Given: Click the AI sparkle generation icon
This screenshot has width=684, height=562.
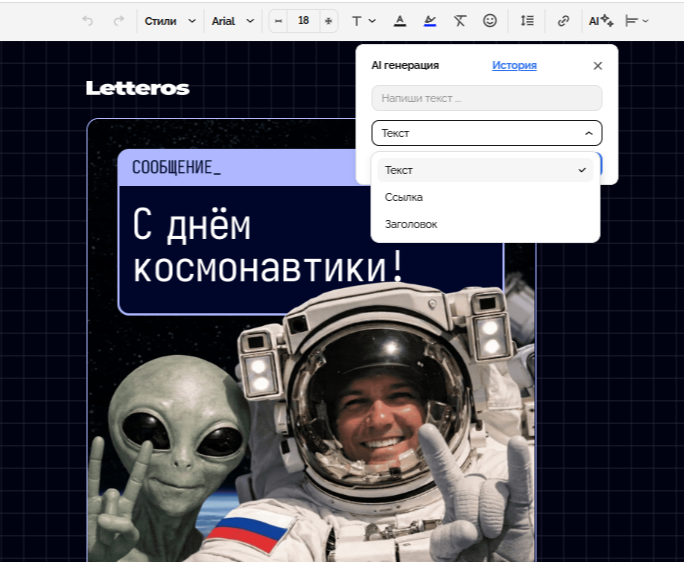Looking at the screenshot, I should pos(600,20).
